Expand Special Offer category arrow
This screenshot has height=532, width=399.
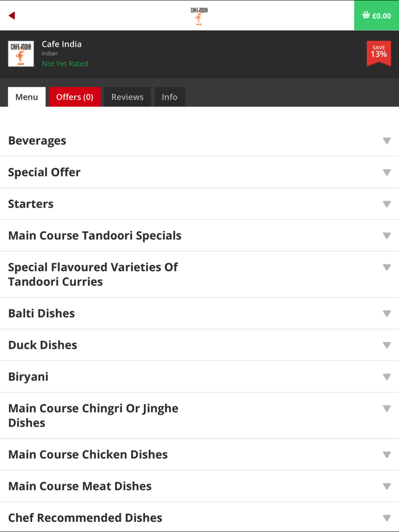pos(386,173)
